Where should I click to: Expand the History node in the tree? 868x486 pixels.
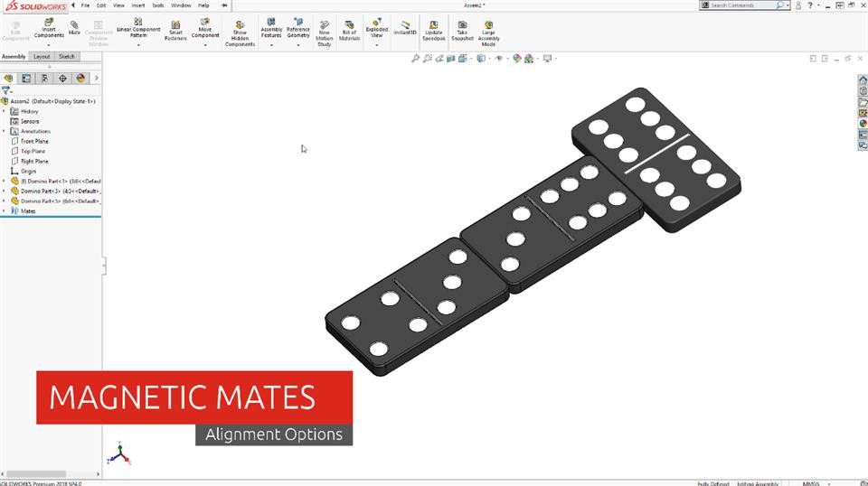(x=4, y=111)
